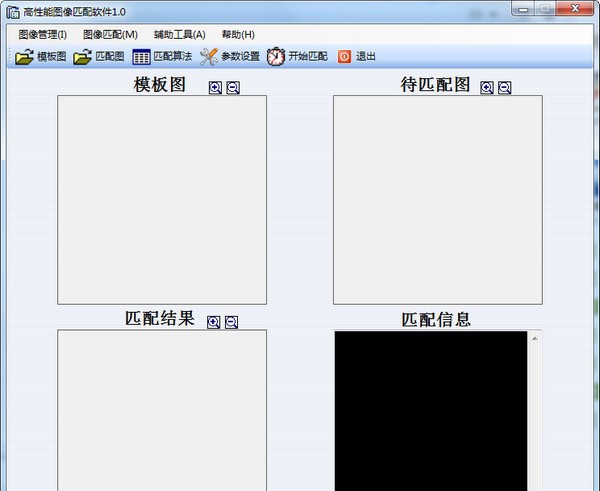Click the 模板图 open-folder toolbar icon
The image size is (600, 491).
[x=24, y=57]
